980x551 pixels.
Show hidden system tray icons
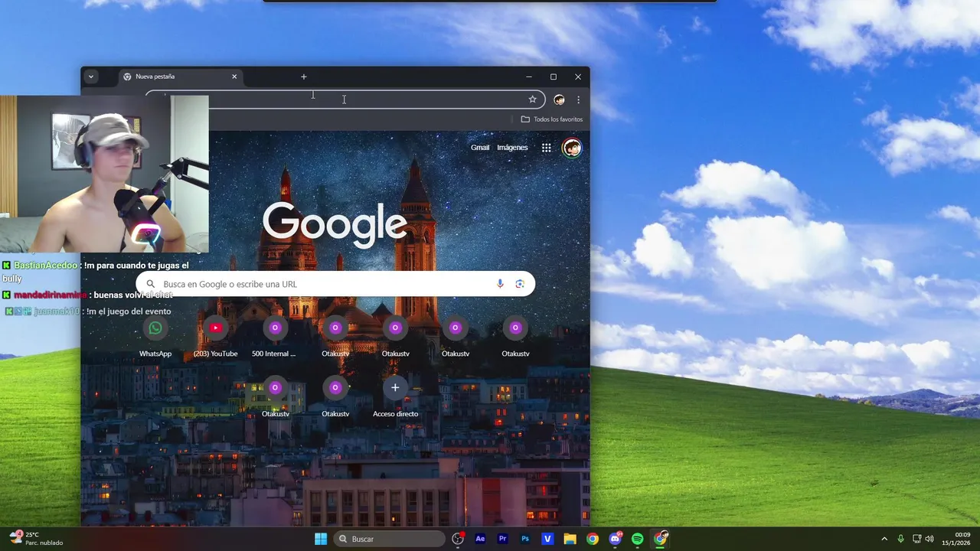[884, 539]
